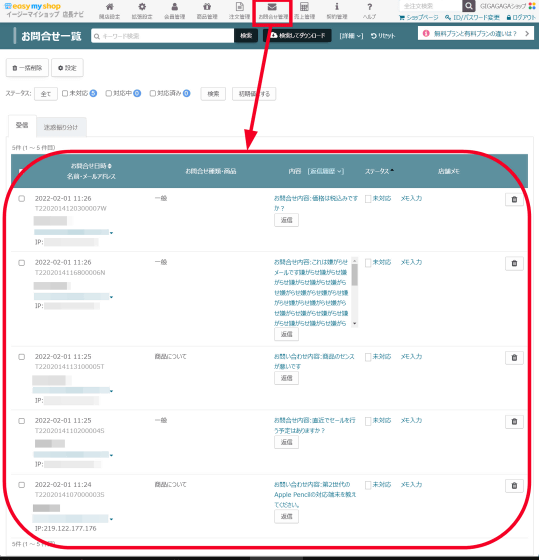Open the question mark help icon

tap(369, 7)
